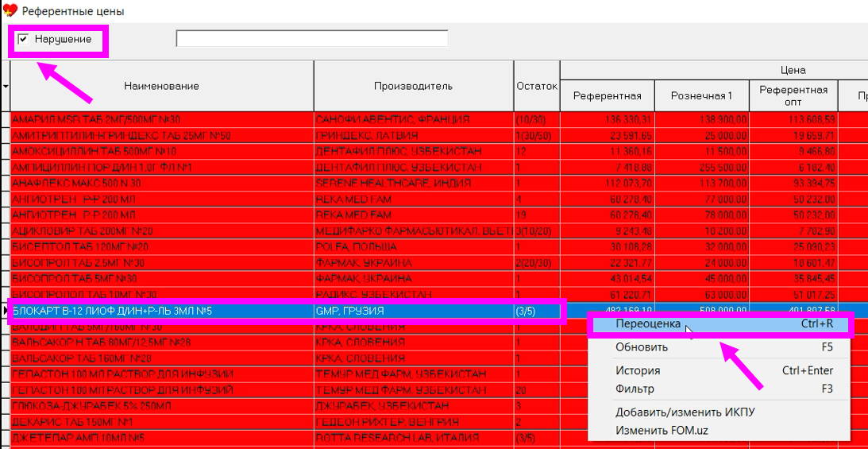This screenshot has height=449, width=868.
Task: Select row АМАРИЛ MSR ТАБ 2МГ/500МГ №30
Action: click(162, 119)
